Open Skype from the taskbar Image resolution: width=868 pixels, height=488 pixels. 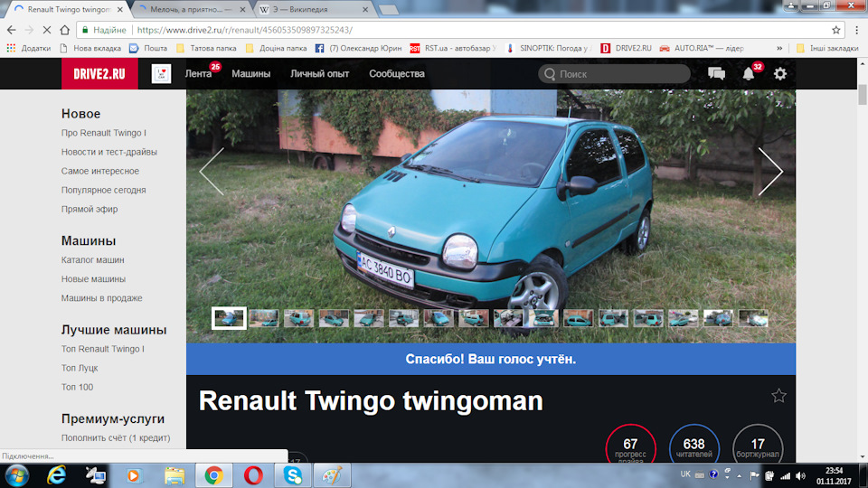coord(293,475)
